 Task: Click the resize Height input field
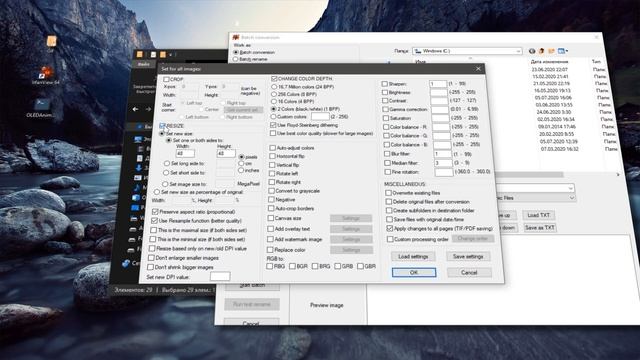point(226,153)
